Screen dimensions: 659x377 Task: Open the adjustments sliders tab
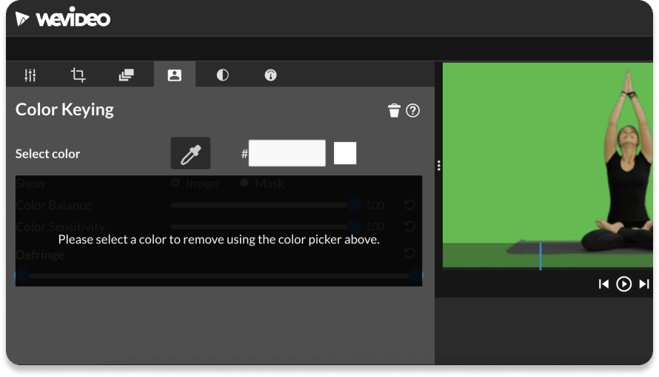[x=30, y=75]
